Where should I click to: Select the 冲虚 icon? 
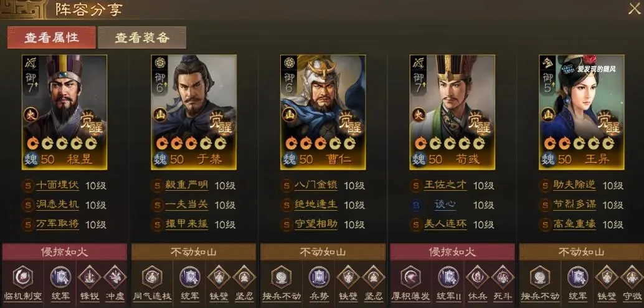point(115,277)
